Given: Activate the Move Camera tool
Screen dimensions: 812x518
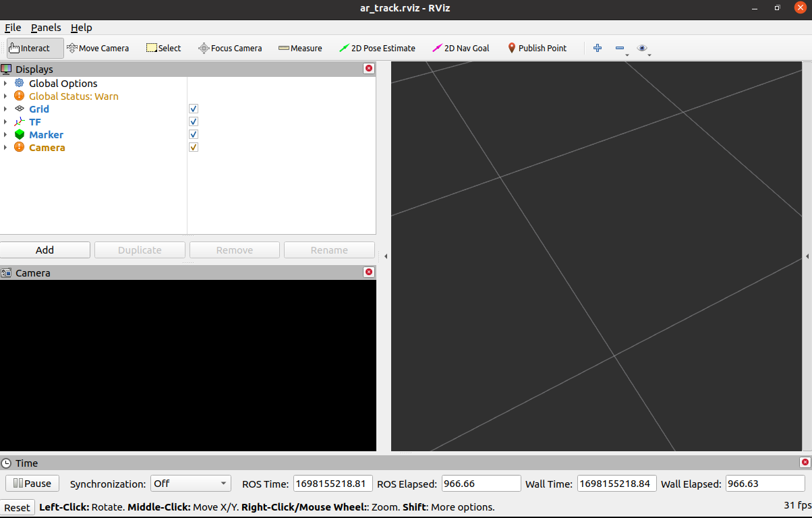Looking at the screenshot, I should tap(98, 48).
